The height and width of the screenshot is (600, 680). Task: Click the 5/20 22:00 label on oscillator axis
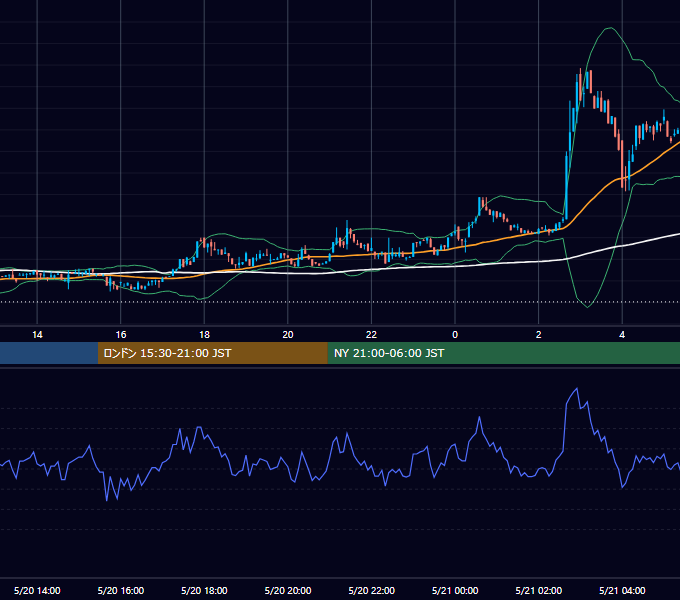[372, 590]
